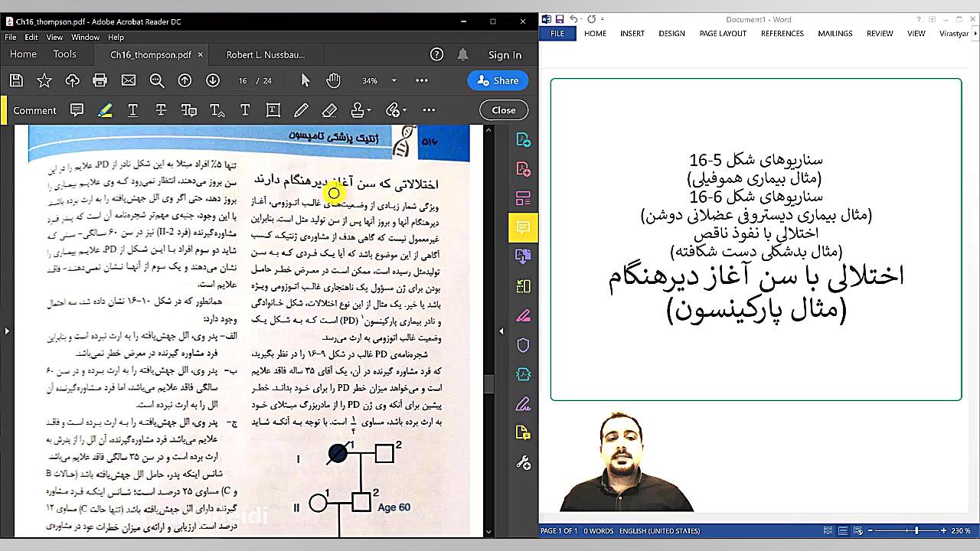Select the highlight text tool

[x=105, y=110]
